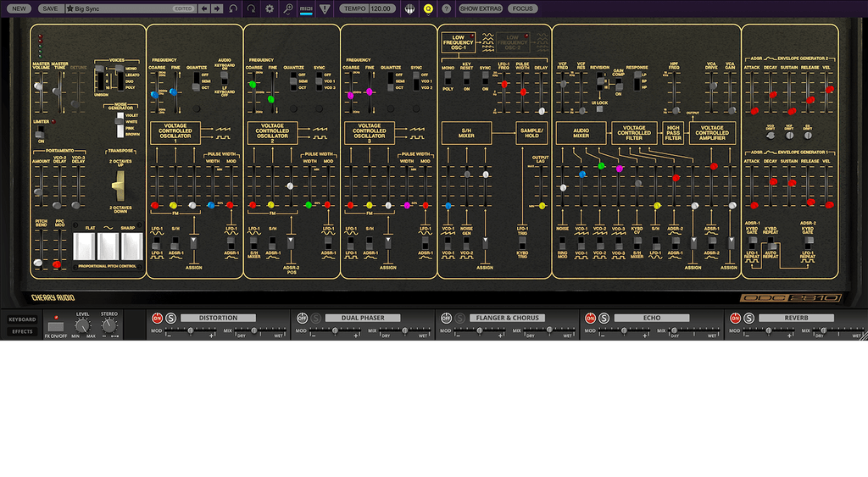Viewport: 868px width, 477px height.
Task: Click the Undo arrow icon
Action: point(233,8)
